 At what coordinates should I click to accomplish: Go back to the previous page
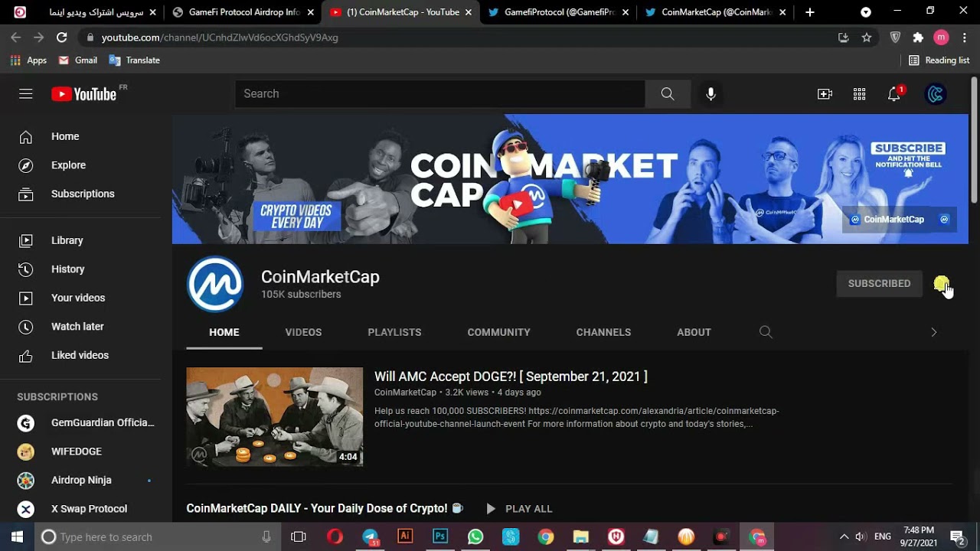pos(16,37)
